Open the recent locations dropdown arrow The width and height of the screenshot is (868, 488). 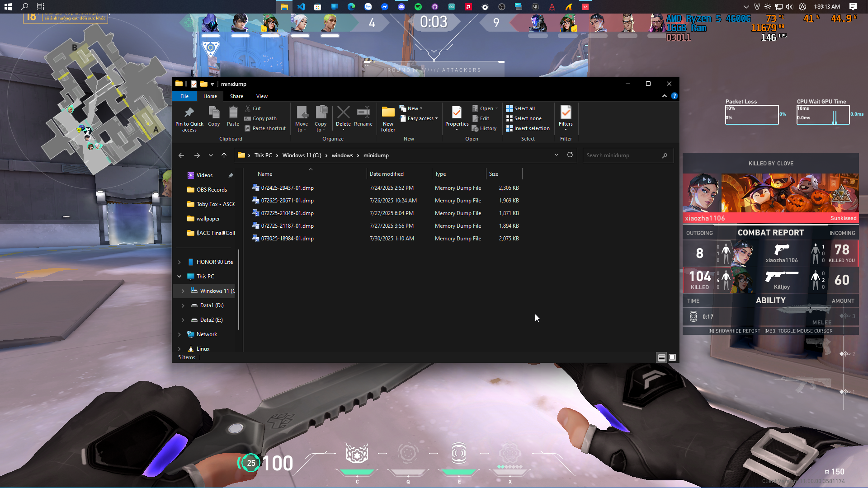click(211, 155)
